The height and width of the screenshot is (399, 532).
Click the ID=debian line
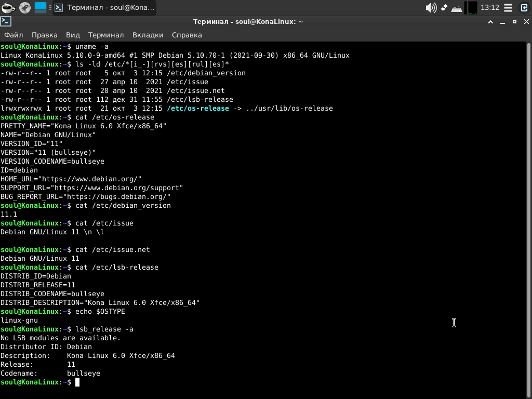coord(19,170)
